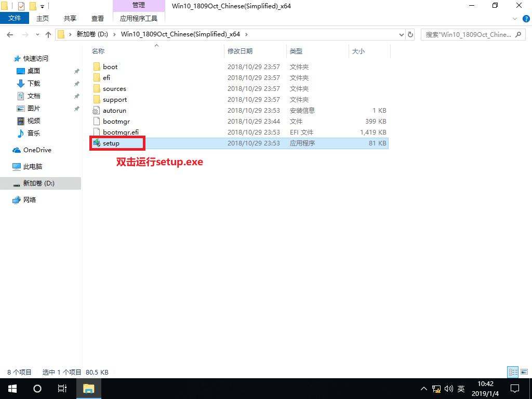Click the back navigation arrow
Viewport: 532px width, 399px height.
(10, 35)
